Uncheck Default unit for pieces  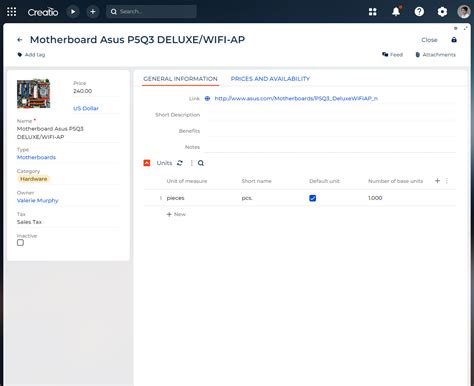313,198
